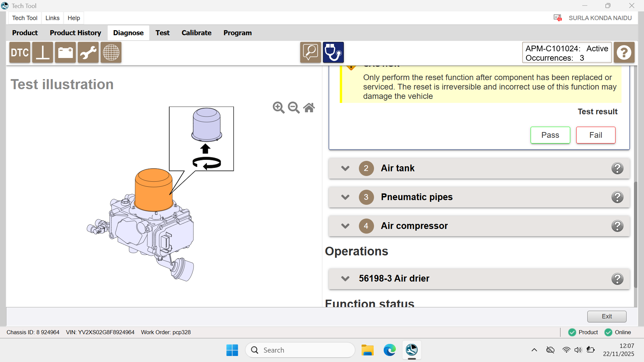Click the Exit button

point(607,316)
